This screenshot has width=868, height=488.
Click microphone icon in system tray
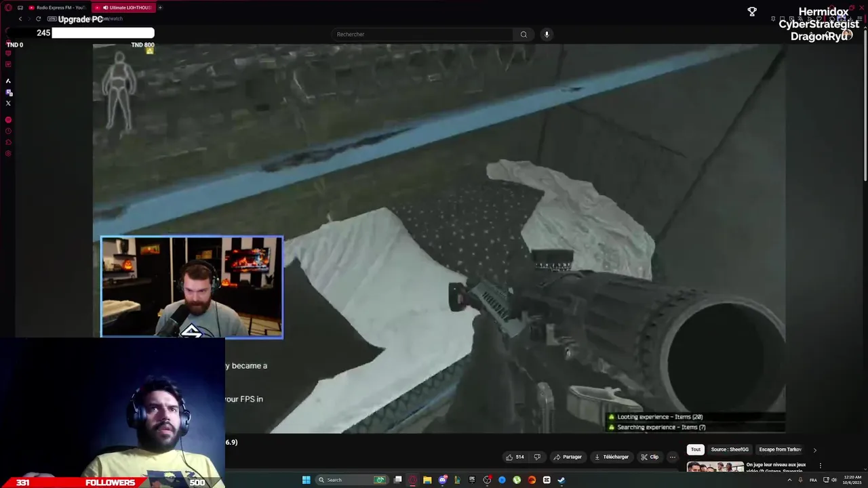click(x=801, y=480)
